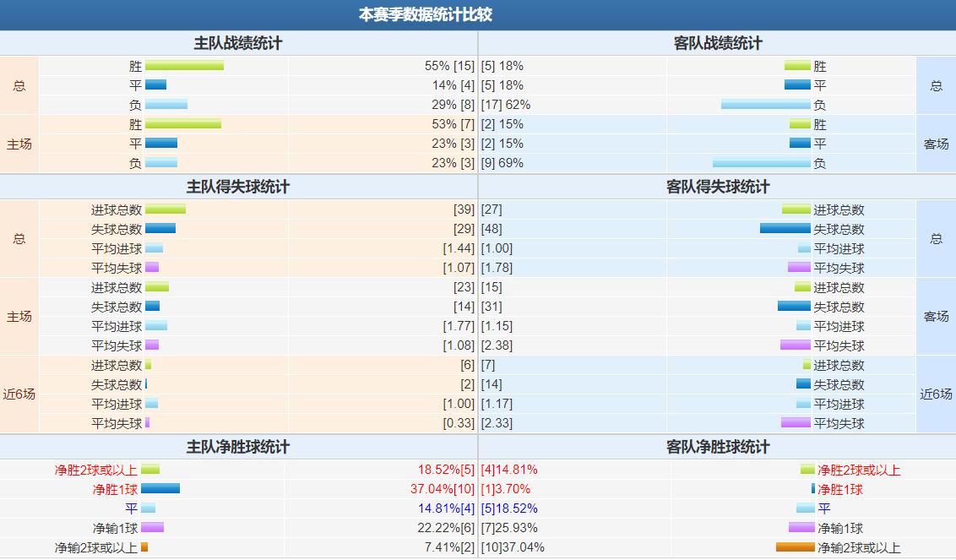Viewport: 956px width, 560px height.
Task: Select the 主队战绩统计 section header
Action: pyautogui.click(x=237, y=42)
